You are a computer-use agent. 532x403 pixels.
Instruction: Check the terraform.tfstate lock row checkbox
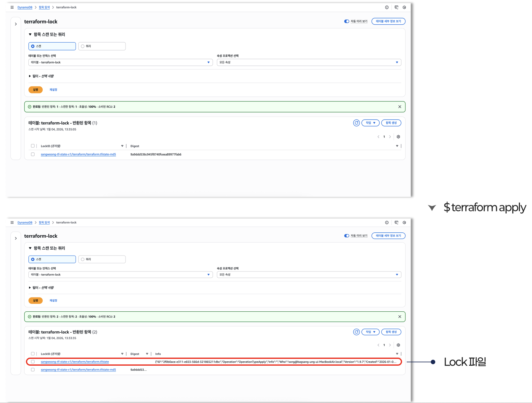pyautogui.click(x=33, y=362)
